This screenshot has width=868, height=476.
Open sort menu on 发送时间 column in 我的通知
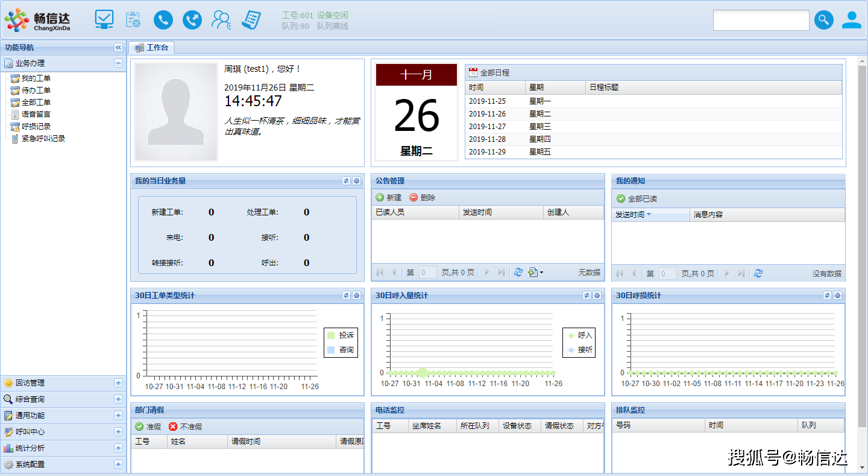tap(649, 215)
